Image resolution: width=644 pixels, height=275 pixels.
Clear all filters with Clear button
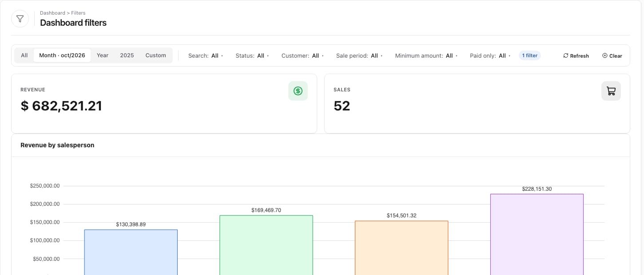click(612, 56)
